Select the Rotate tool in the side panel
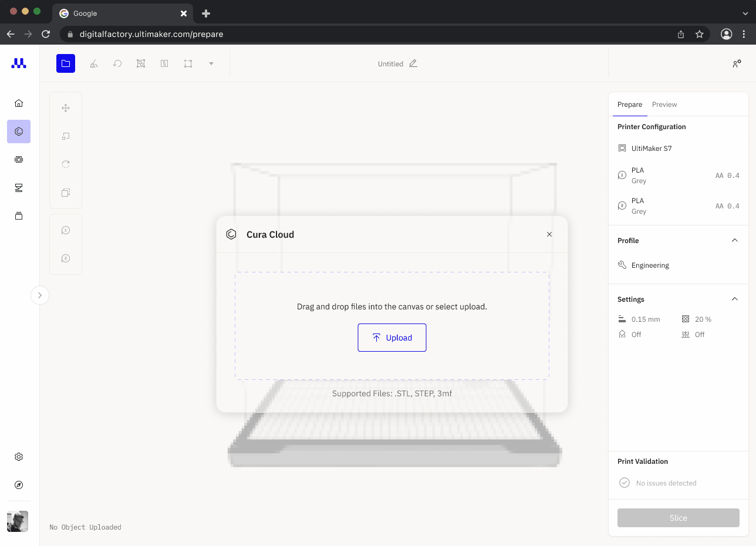 tap(66, 164)
